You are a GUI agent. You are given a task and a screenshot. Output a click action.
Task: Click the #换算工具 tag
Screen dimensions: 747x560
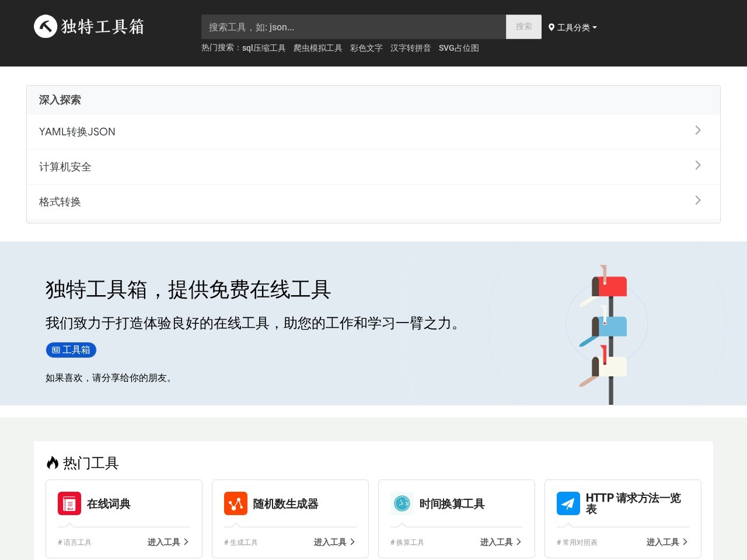(x=407, y=542)
